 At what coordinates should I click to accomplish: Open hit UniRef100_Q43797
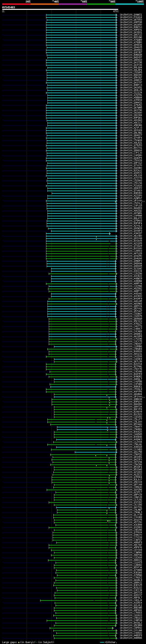point(131,82)
